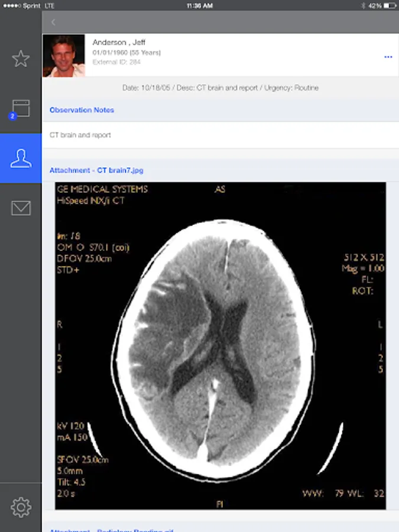Open Attachment - CT brain7.jpg link
Viewport: 399px width, 532px height.
pos(96,170)
